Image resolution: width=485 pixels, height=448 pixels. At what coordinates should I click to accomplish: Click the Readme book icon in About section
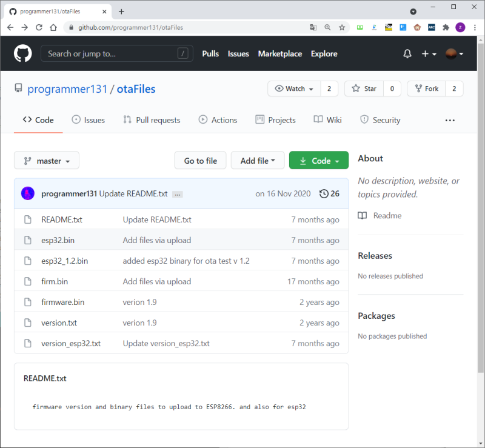(x=362, y=215)
